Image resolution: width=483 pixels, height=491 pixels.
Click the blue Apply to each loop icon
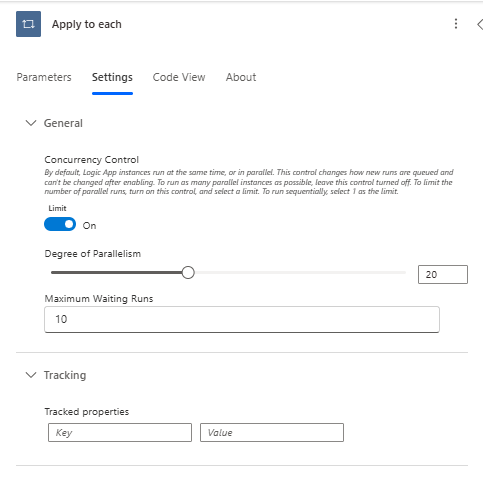(x=28, y=24)
